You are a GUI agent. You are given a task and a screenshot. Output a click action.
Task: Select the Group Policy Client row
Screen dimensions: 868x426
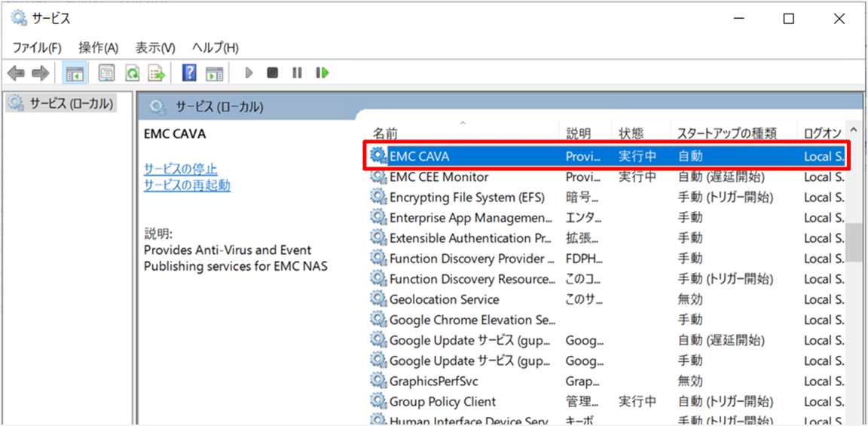tap(607, 402)
